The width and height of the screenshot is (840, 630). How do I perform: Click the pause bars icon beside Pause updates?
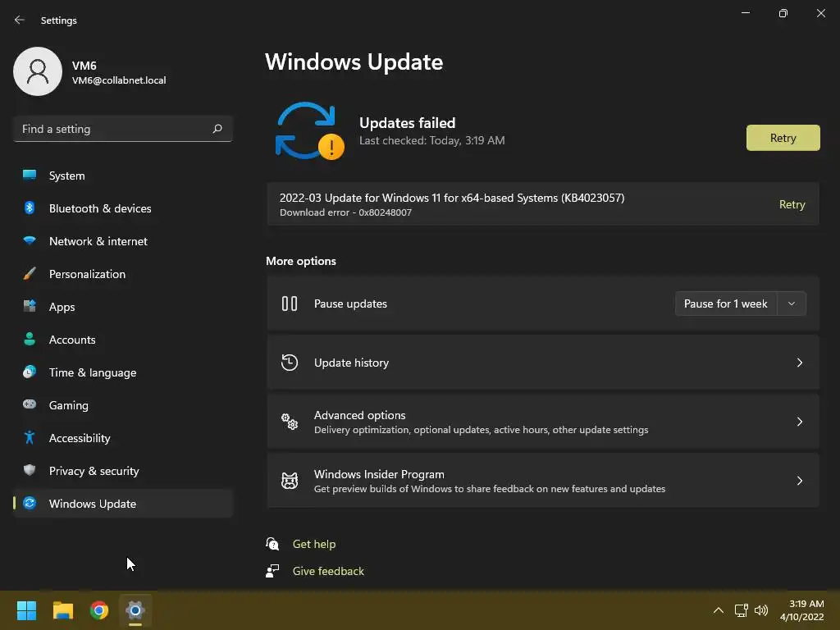290,304
